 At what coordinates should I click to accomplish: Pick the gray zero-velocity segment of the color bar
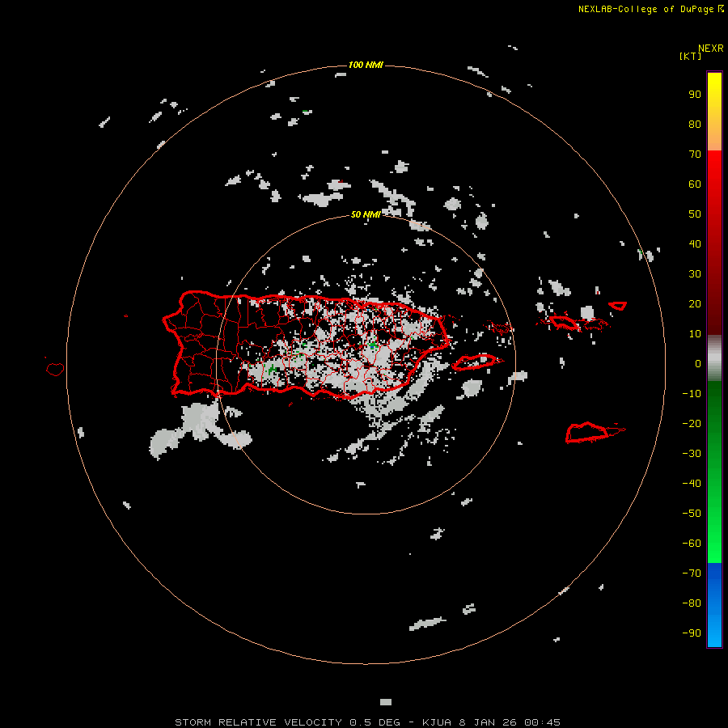(714, 359)
